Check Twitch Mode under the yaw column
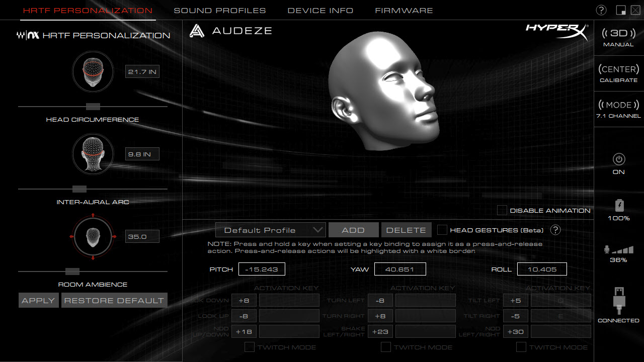 (x=385, y=347)
